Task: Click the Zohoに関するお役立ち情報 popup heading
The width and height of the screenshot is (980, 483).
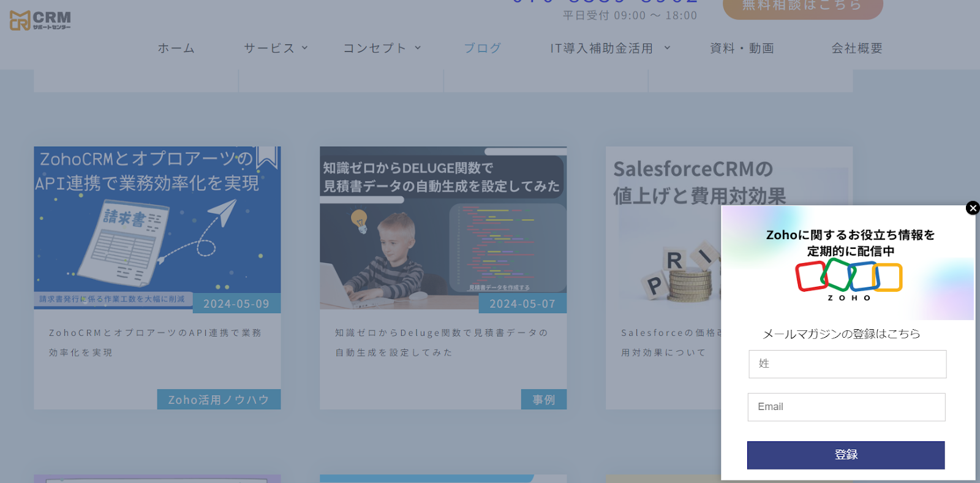Action: (x=851, y=243)
